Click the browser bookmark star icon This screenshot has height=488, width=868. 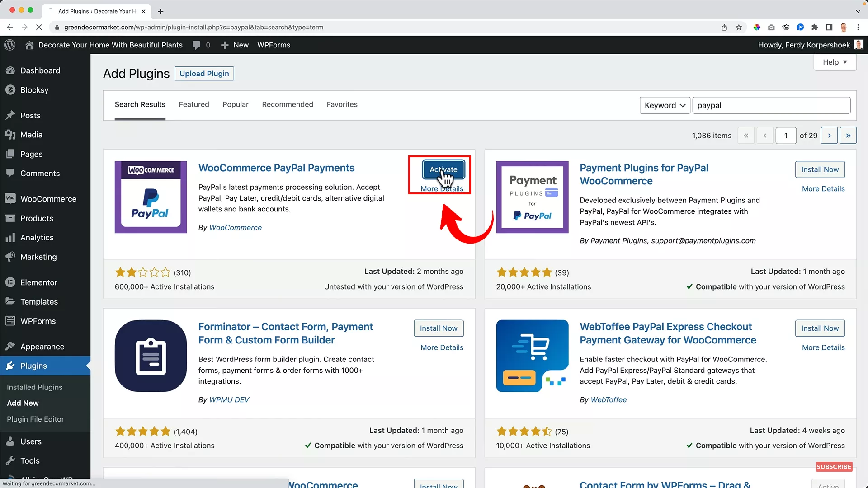click(739, 27)
